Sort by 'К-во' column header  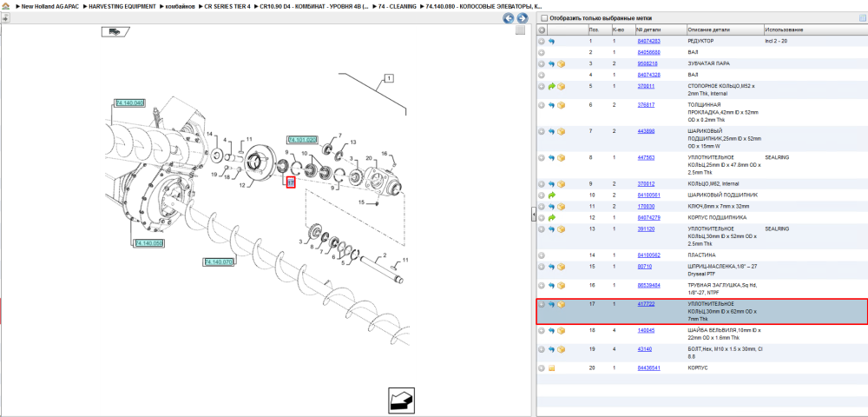pos(622,30)
